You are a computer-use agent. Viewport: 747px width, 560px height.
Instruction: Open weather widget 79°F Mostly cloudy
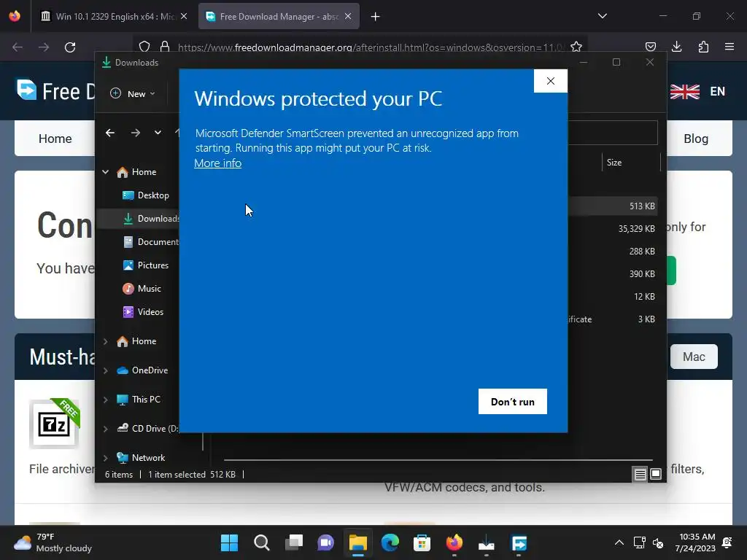(x=53, y=542)
